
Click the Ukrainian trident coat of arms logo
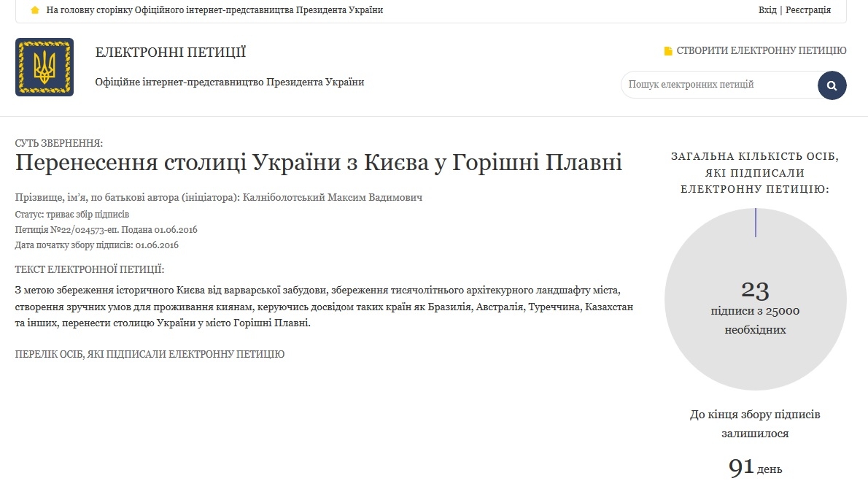coord(44,67)
